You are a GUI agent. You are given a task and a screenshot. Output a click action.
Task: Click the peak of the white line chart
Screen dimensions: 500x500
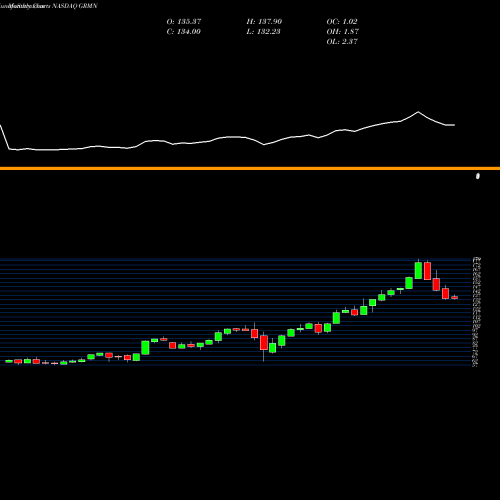[x=418, y=112]
